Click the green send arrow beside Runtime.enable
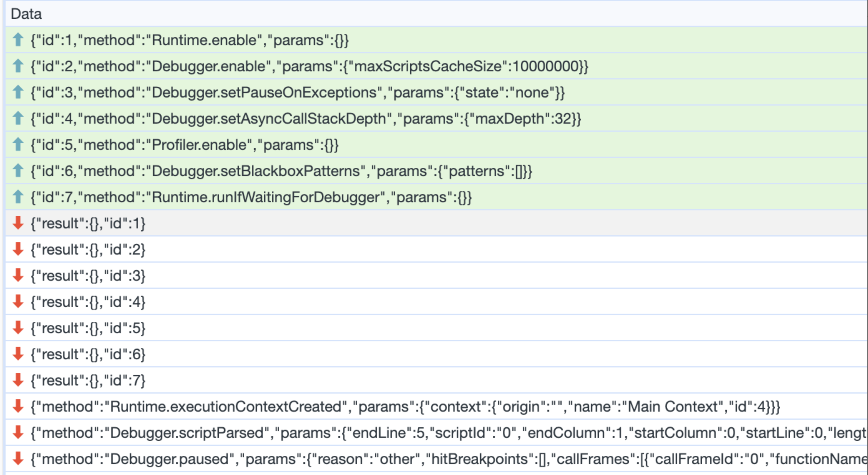Screen dimensions: 868x475 click(x=17, y=40)
